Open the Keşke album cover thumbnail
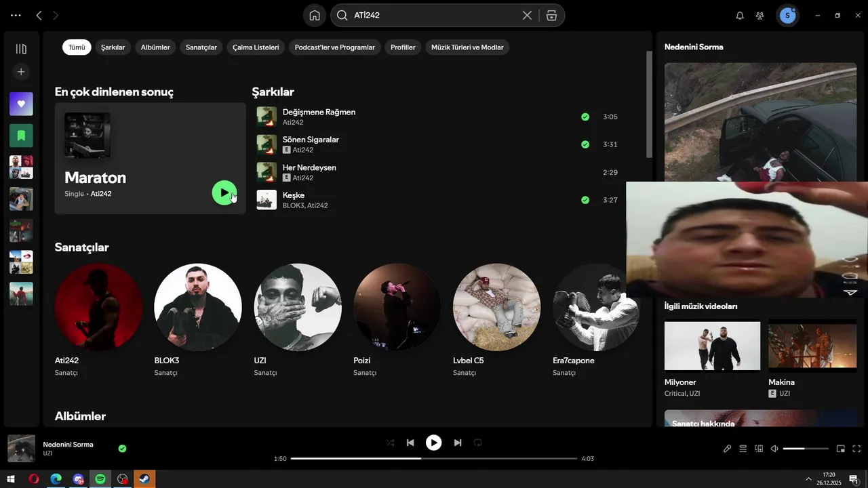This screenshot has height=488, width=868. pyautogui.click(x=267, y=200)
